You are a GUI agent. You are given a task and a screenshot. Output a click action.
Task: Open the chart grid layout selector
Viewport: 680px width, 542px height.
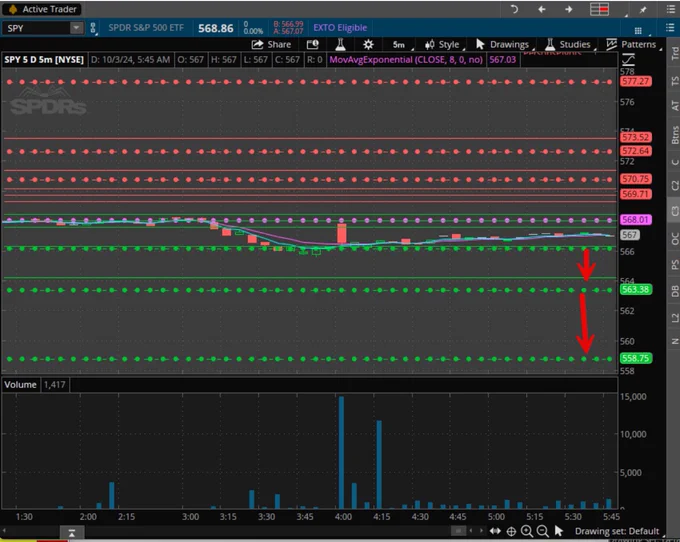coord(599,9)
